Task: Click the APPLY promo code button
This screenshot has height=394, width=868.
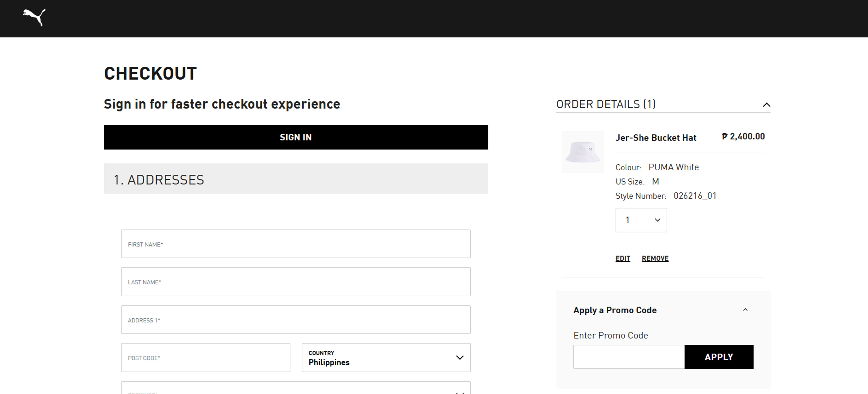Action: click(719, 357)
